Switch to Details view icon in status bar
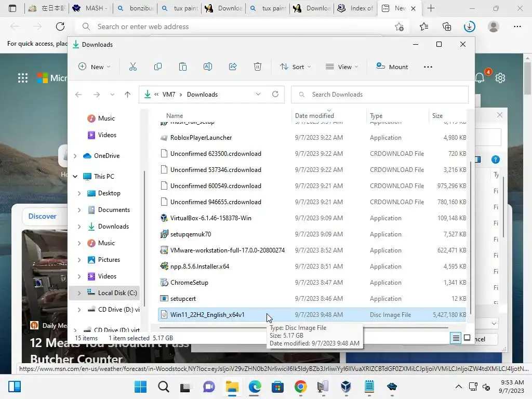Screen dimensions: 532x399 coord(456,338)
